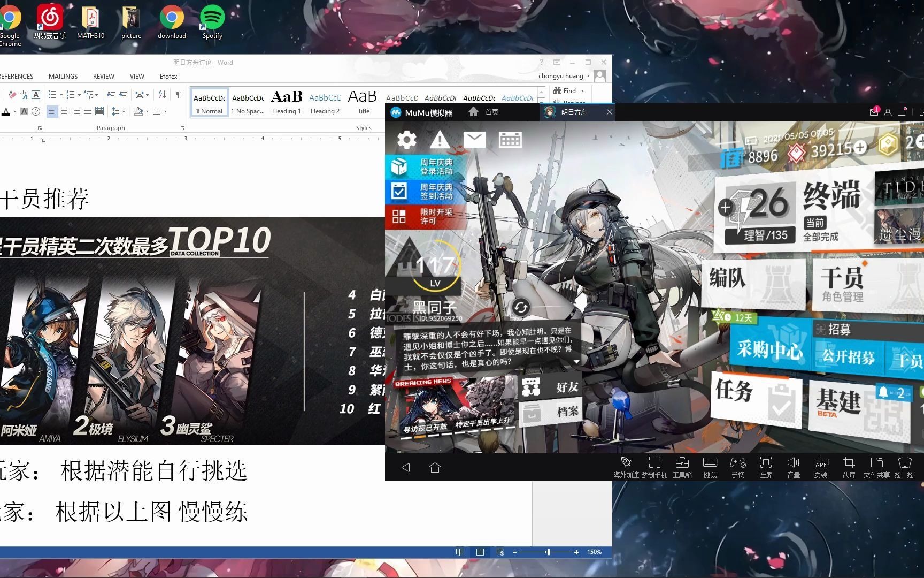Open the 周年庆典 登录活动 banner

coord(426,166)
